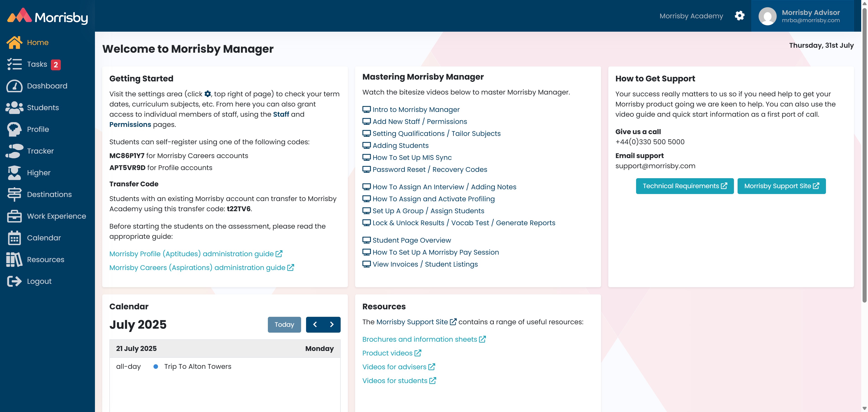The image size is (868, 412).
Task: Click the Morrisby Advisor account name
Action: pos(810,12)
